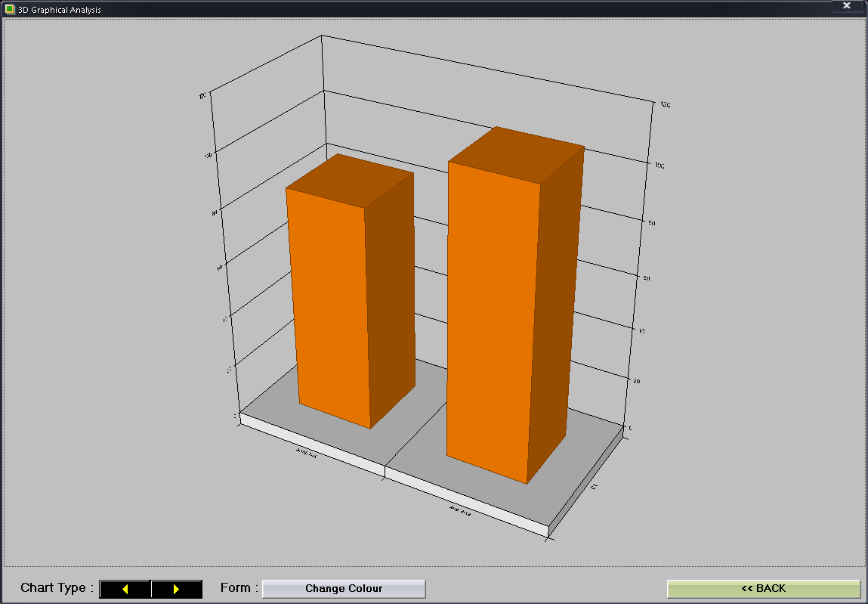Select the taller right orange bar
Image resolution: width=868 pixels, height=604 pixels.
click(514, 305)
